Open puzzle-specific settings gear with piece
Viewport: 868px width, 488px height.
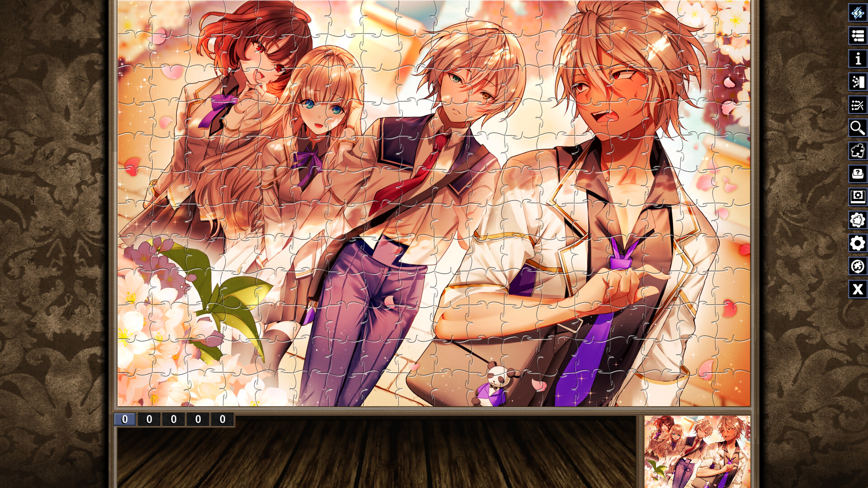click(858, 220)
